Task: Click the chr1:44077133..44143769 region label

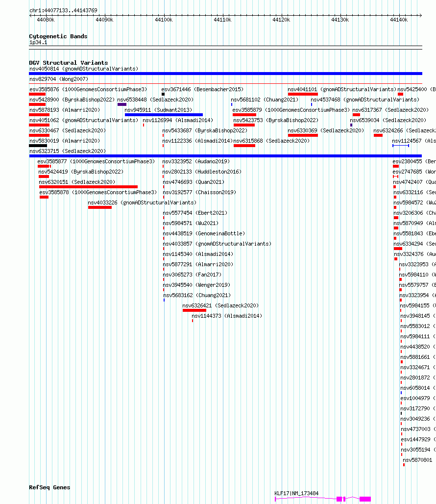Action: pos(63,10)
